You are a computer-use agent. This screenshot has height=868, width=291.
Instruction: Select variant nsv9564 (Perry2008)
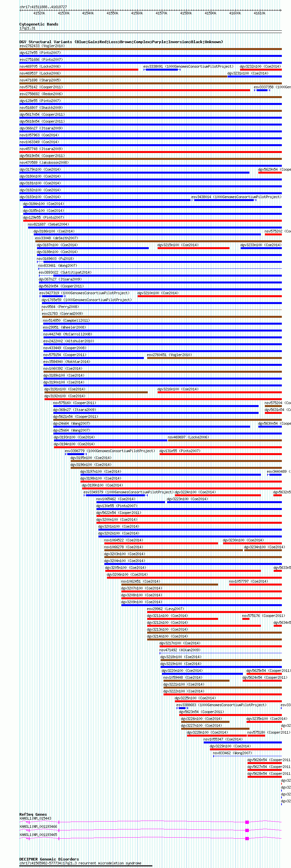click(x=60, y=307)
